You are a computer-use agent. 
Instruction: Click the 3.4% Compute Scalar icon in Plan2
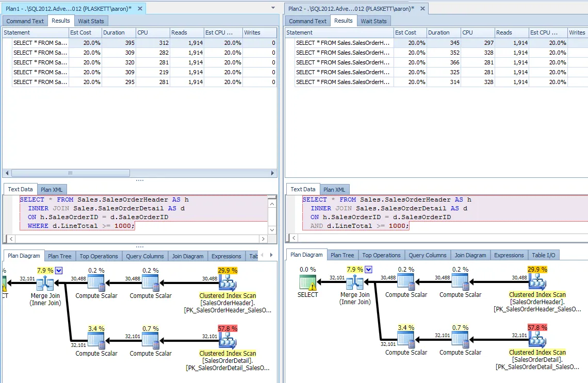pyautogui.click(x=406, y=340)
